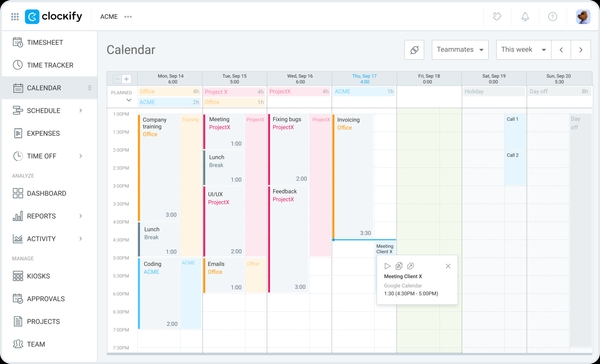
Task: Expand the Time Off submenu chevron
Action: (x=81, y=156)
